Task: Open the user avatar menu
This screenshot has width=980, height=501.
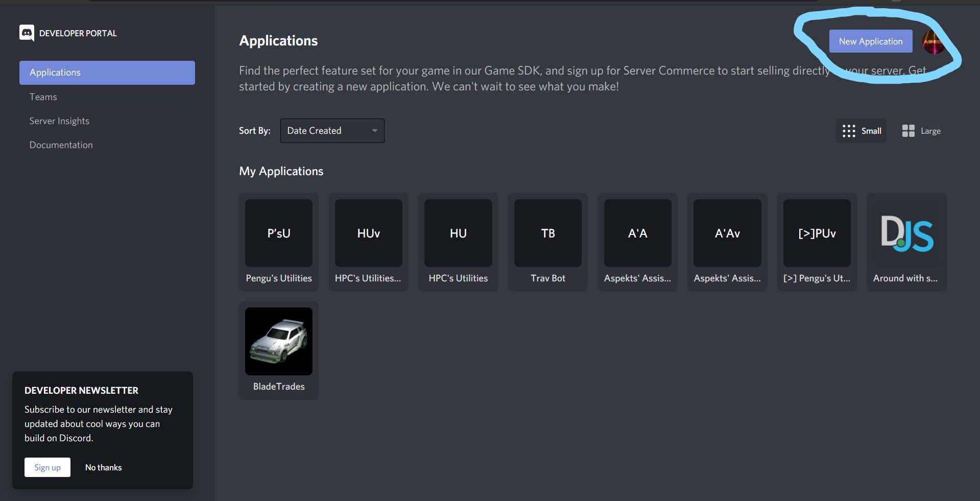Action: click(934, 42)
